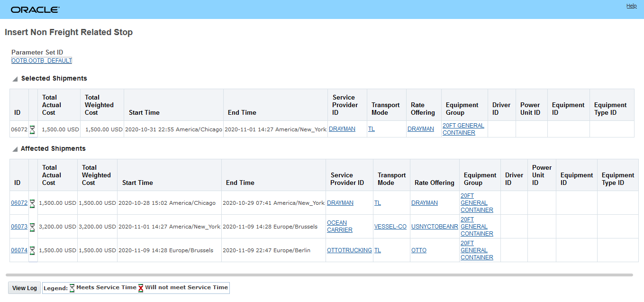
Task: Open USNYCTOBEANR rate offering link
Action: click(x=435, y=227)
